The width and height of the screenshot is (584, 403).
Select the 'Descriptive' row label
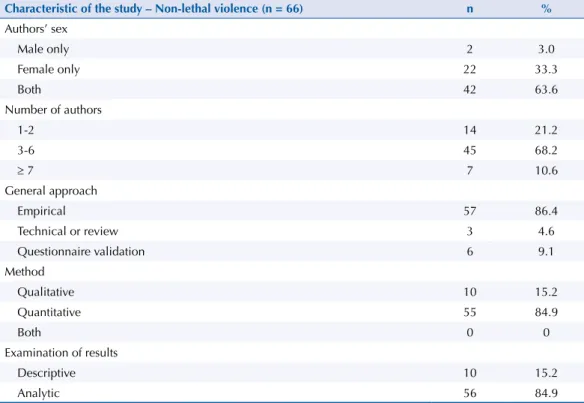(x=46, y=373)
